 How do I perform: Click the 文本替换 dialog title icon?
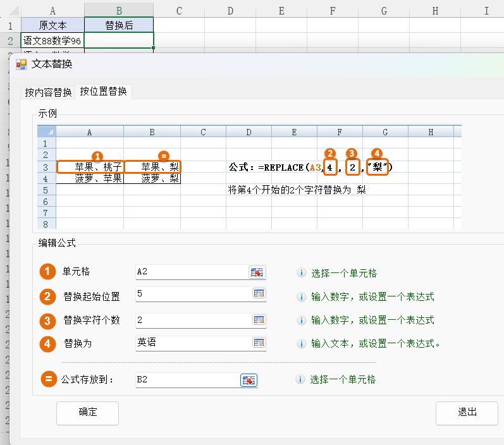tap(22, 64)
